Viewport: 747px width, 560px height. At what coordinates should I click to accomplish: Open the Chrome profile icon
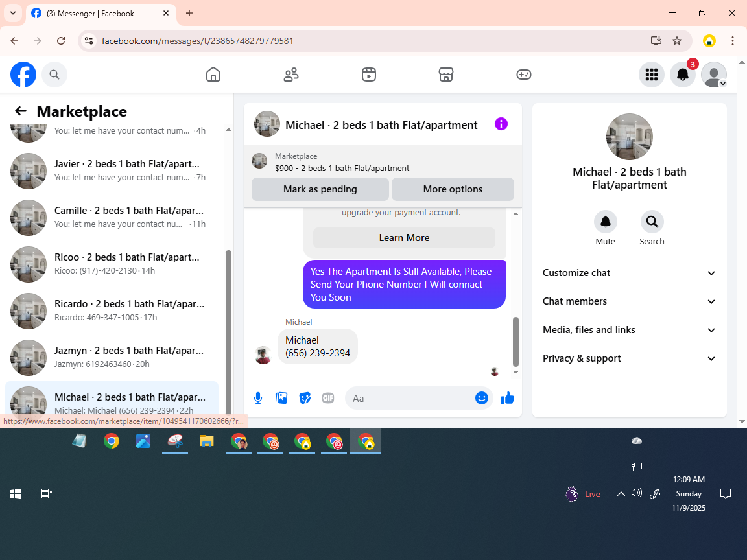[709, 41]
